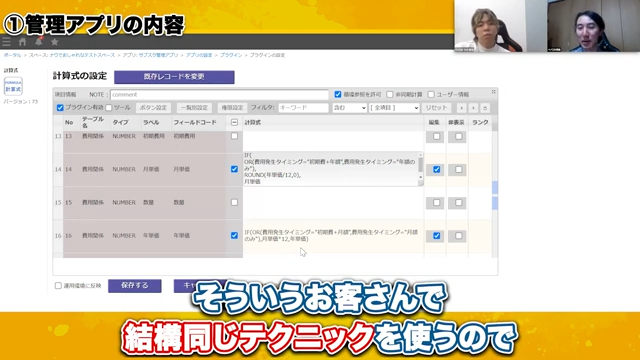Click the FORMULA 計算式 plugin icon
Screen dimensions: 640x360
point(13,86)
